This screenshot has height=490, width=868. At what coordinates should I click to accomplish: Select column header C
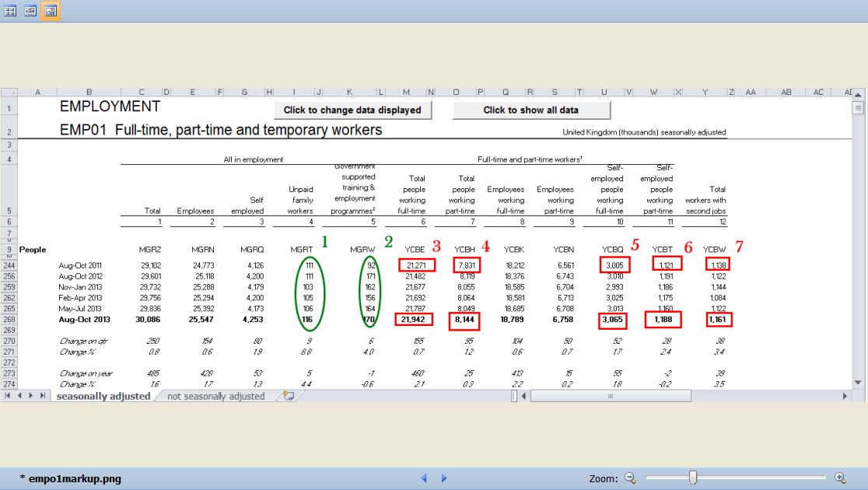point(142,92)
